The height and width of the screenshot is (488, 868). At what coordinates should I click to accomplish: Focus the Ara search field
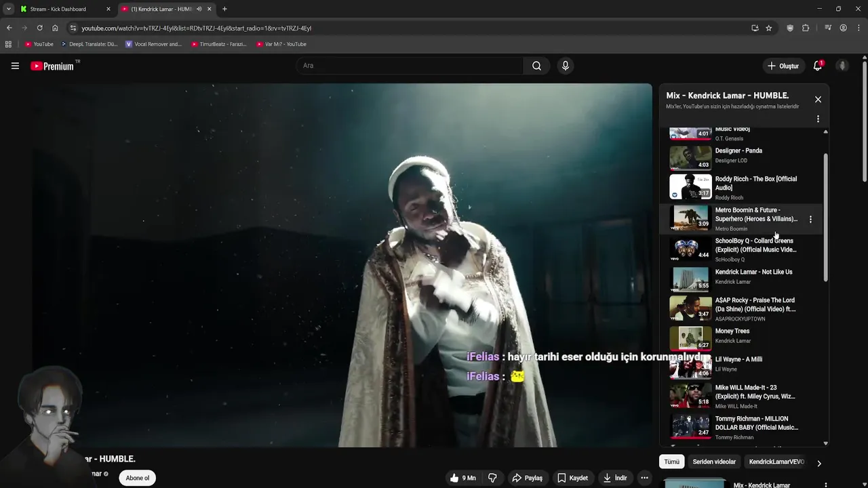[x=410, y=66]
